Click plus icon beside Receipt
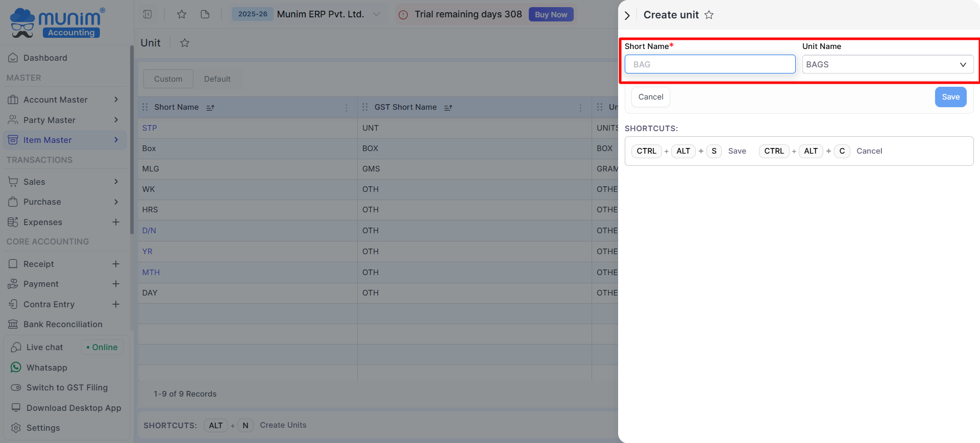Screen dimensions: 980x443 [116, 264]
